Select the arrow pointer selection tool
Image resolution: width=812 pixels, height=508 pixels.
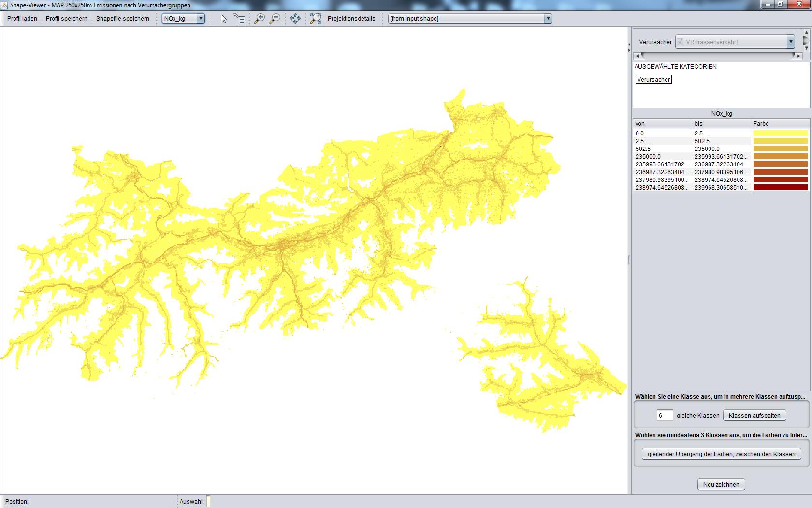(223, 19)
